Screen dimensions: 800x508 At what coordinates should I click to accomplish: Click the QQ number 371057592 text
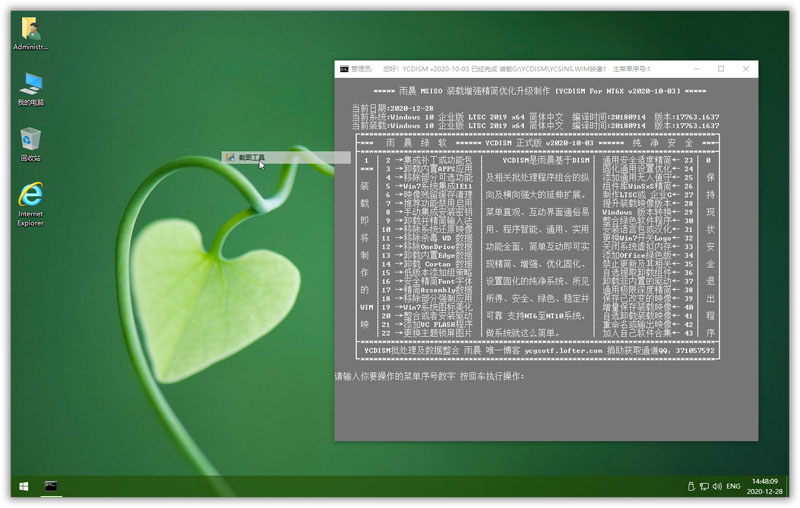695,351
